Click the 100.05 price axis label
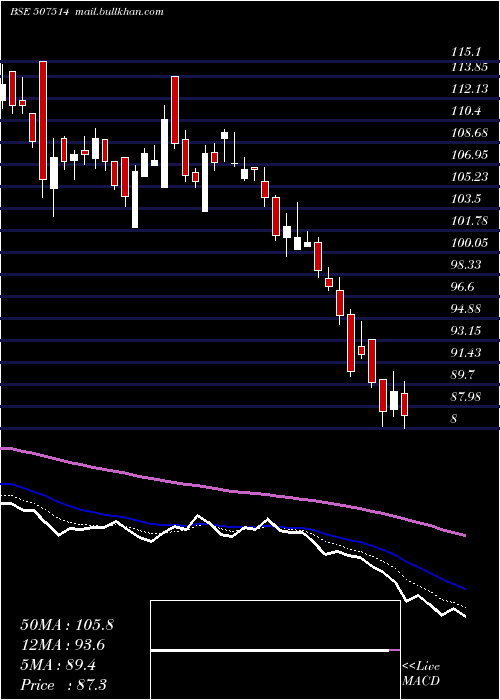Screen dimensions: 500x700 tap(469, 243)
